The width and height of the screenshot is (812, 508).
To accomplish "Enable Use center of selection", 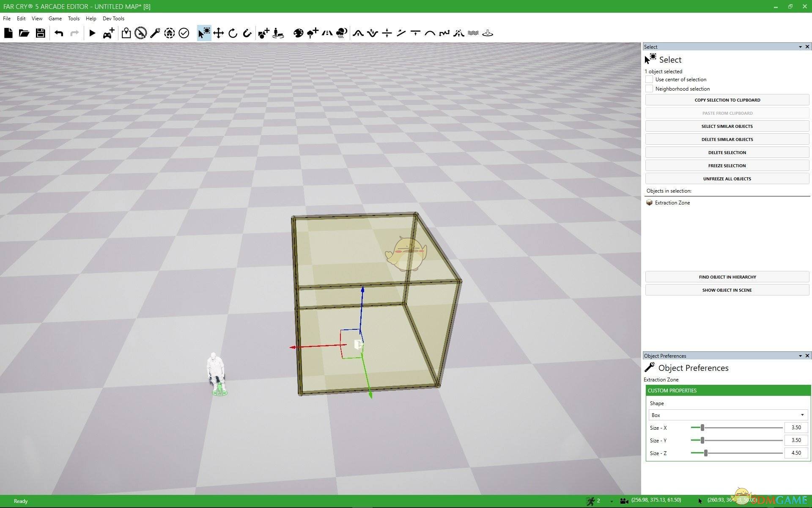I will pos(649,79).
